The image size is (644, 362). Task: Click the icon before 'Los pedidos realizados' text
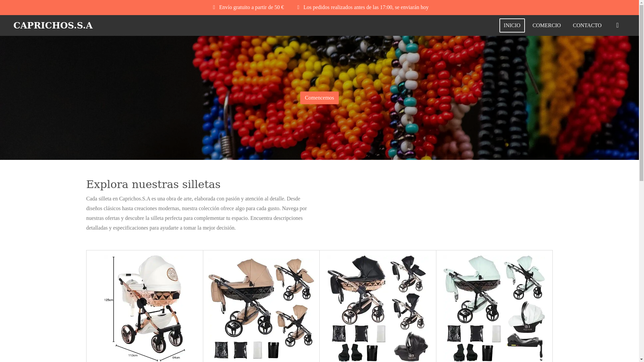pos(298,7)
